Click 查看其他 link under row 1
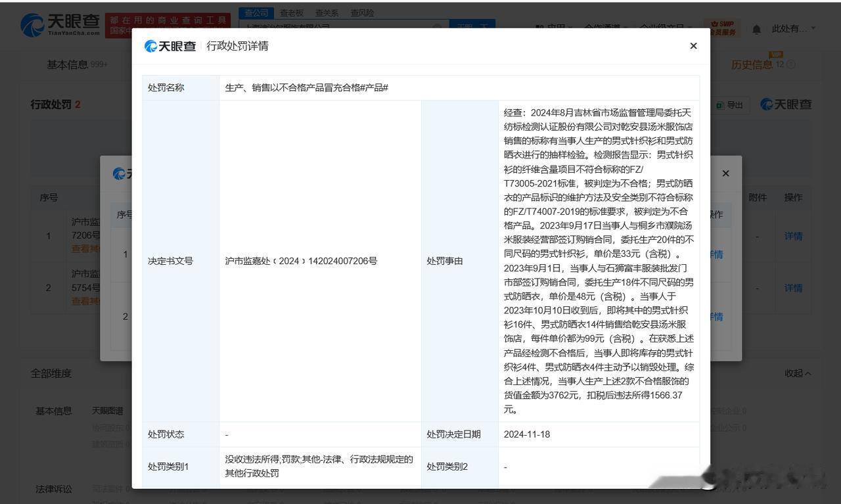Screen dimensions: 841x504 pyautogui.click(x=86, y=249)
